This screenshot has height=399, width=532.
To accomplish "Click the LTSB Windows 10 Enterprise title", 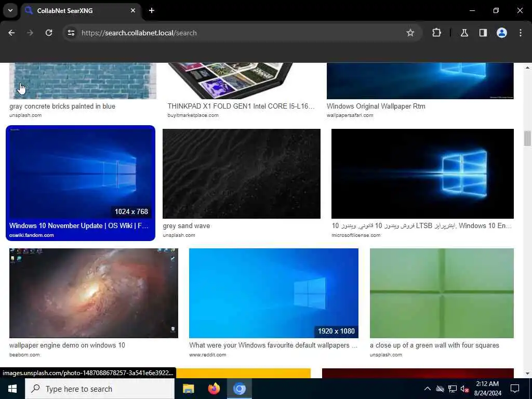I will 422,225.
